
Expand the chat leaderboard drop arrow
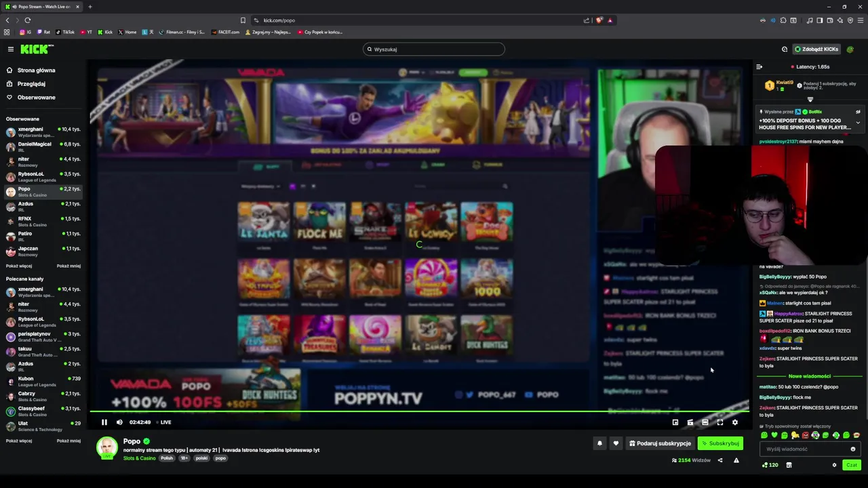pos(810,100)
